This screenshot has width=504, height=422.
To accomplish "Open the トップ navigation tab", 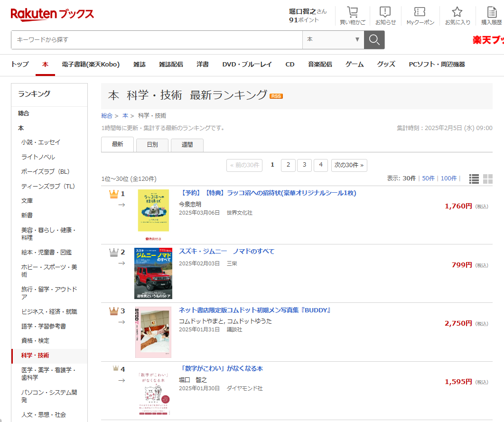I will 20,64.
